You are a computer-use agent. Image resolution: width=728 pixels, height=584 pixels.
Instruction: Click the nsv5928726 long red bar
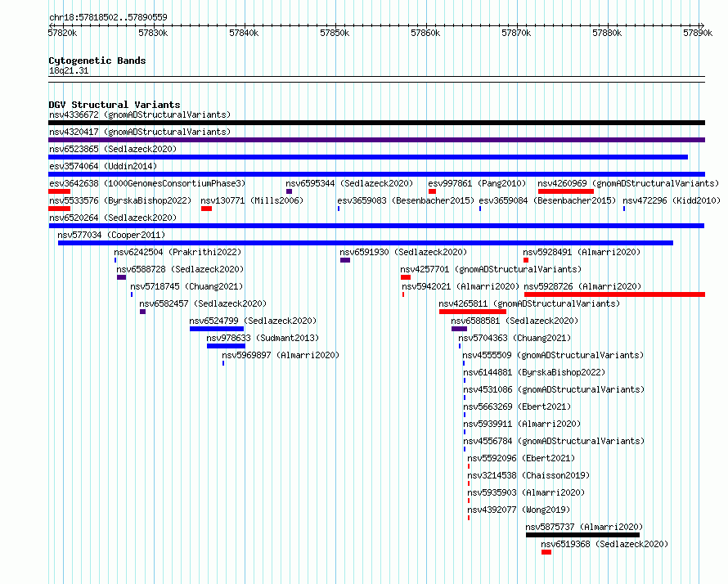coord(615,294)
